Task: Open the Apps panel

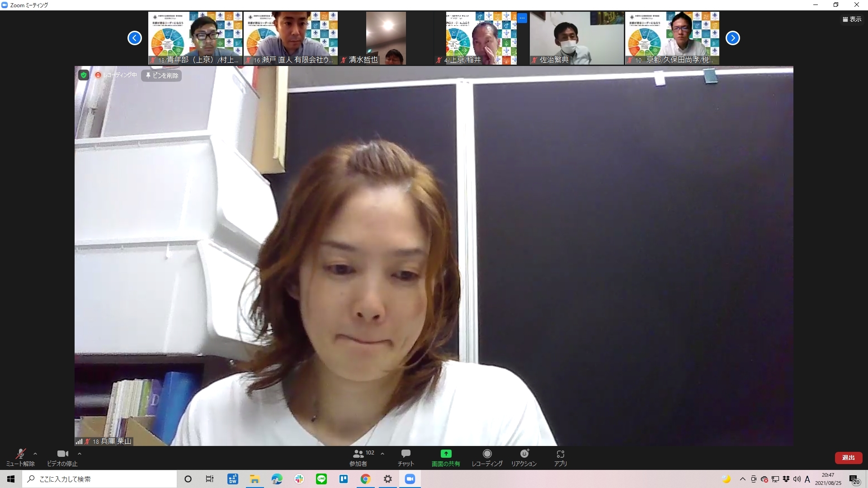Action: [561, 457]
